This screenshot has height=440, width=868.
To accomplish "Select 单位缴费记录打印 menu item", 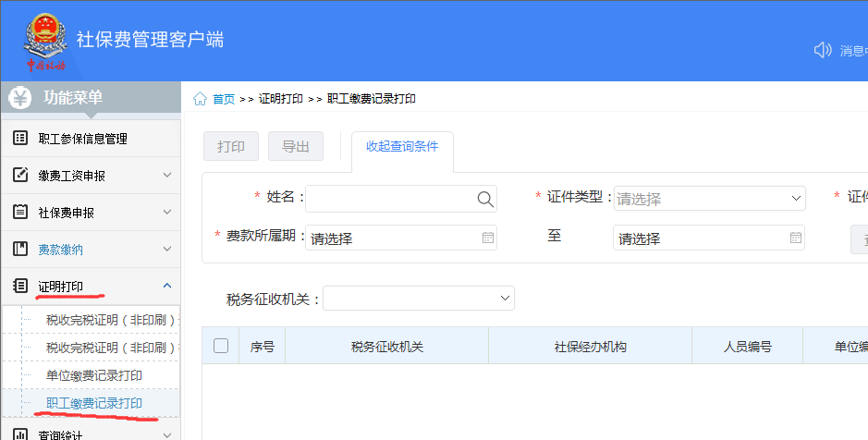I will 94,376.
